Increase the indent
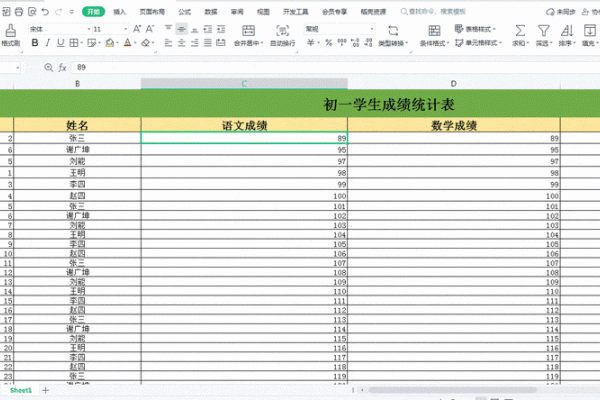Image resolution: width=600 pixels, height=400 pixels. point(221,29)
